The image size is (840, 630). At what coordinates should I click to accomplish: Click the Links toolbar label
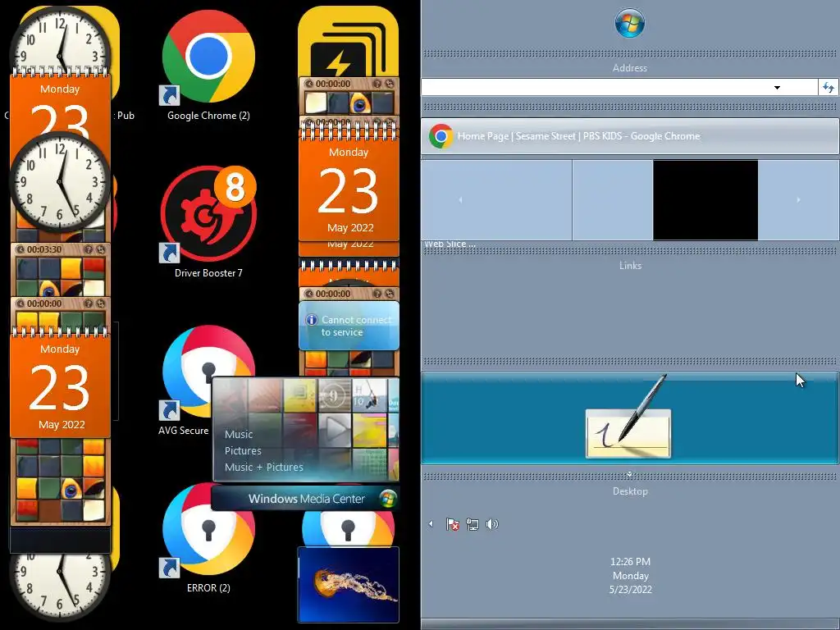[x=630, y=265]
